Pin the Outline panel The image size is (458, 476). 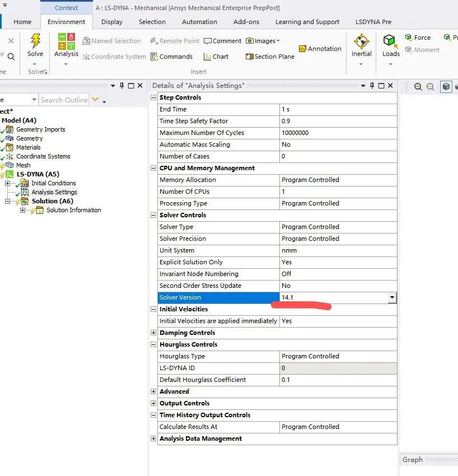click(121, 86)
